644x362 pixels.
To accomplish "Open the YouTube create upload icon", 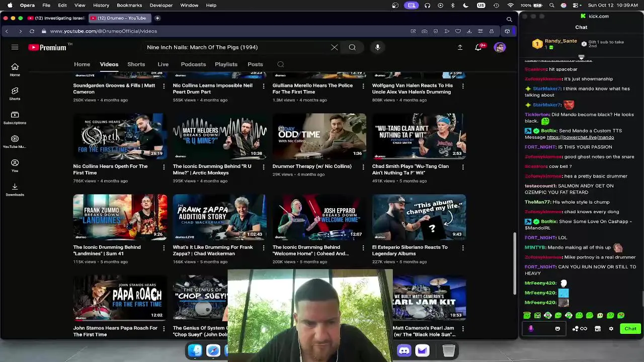I will point(460,47).
